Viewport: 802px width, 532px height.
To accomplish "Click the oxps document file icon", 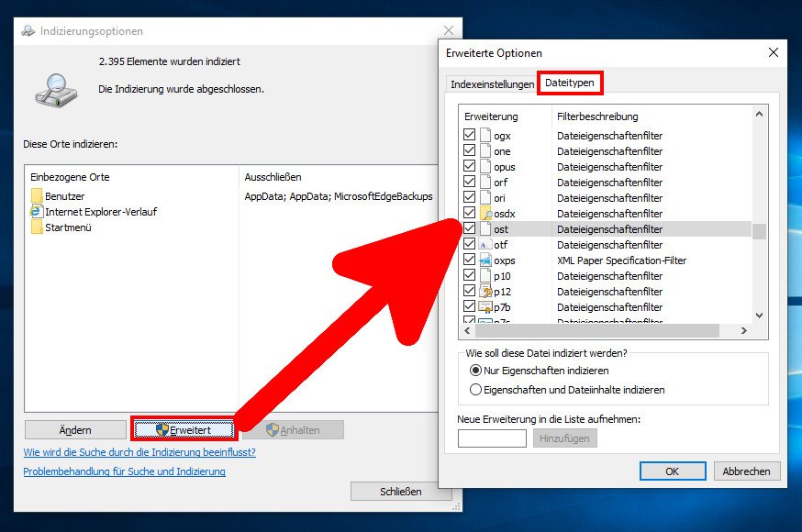I will [x=485, y=260].
